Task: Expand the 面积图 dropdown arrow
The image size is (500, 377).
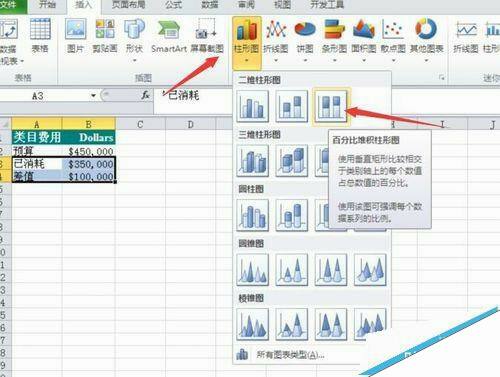Action: [x=364, y=60]
